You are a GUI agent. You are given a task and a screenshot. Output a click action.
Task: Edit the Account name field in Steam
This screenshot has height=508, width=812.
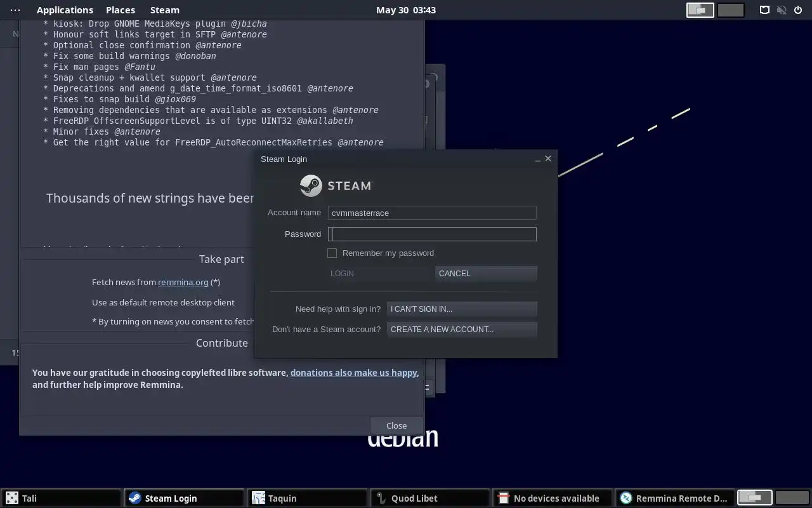[432, 213]
